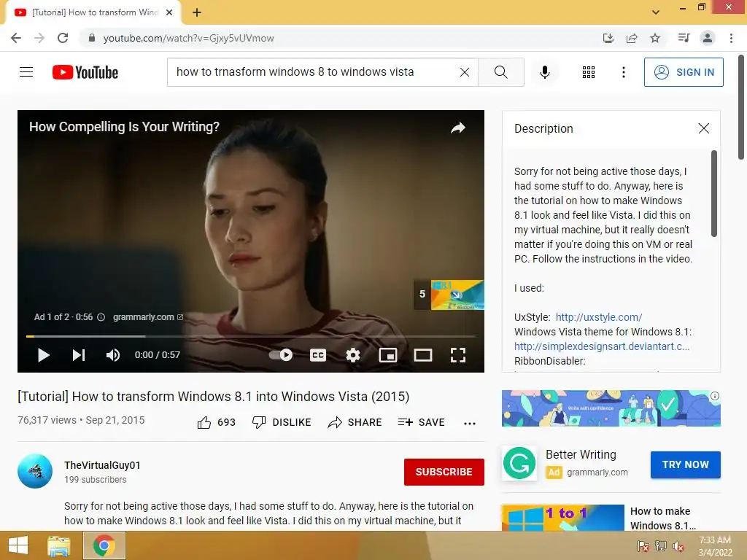Toggle closed captions CC
Screen dimensions: 747x560
pyautogui.click(x=318, y=355)
